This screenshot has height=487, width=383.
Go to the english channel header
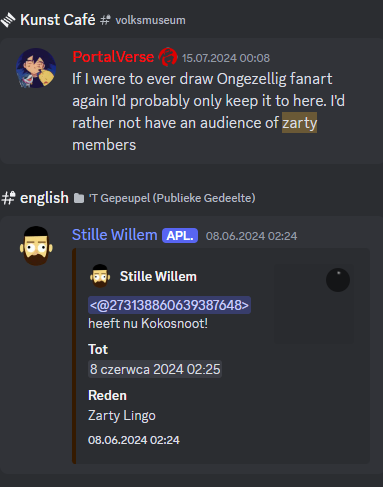tap(44, 198)
